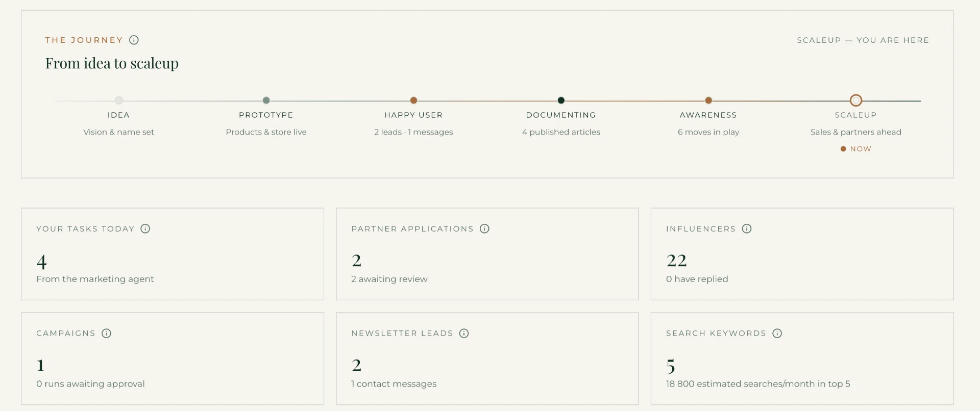The width and height of the screenshot is (980, 411).
Task: Open Newsletter Leads info icon
Action: [464, 333]
